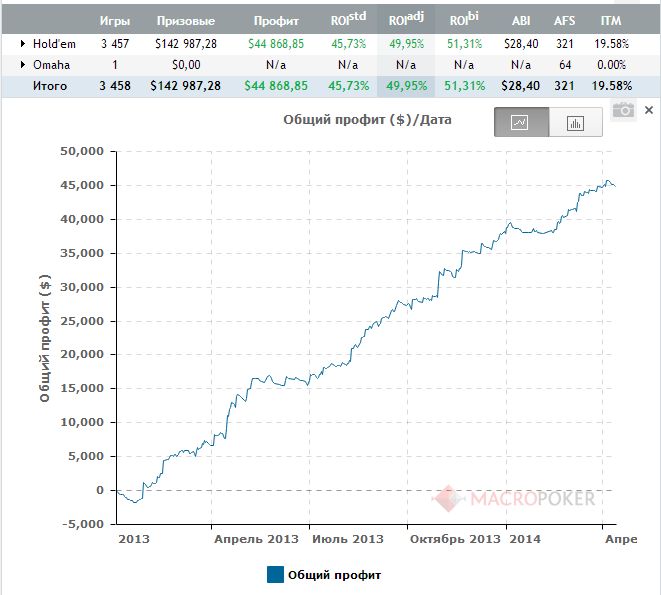Click Hold'em games count 3 457
Image resolution: width=661 pixels, height=595 pixels.
click(115, 44)
